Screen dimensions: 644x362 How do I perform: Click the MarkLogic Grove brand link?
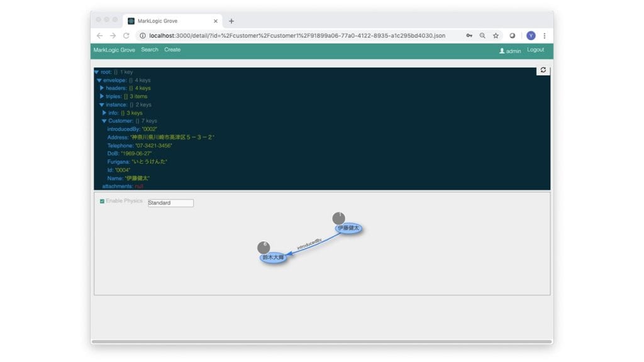(x=114, y=50)
